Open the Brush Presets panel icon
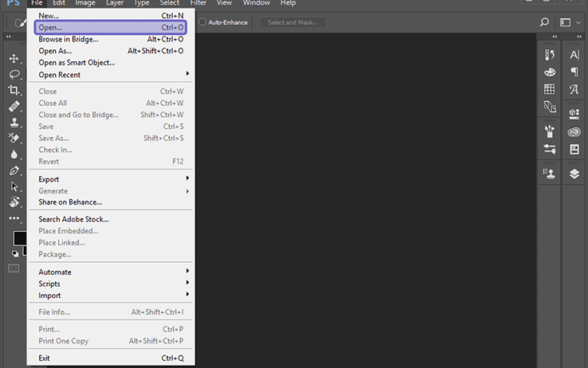Screen dimensions: 588x368 549,132
